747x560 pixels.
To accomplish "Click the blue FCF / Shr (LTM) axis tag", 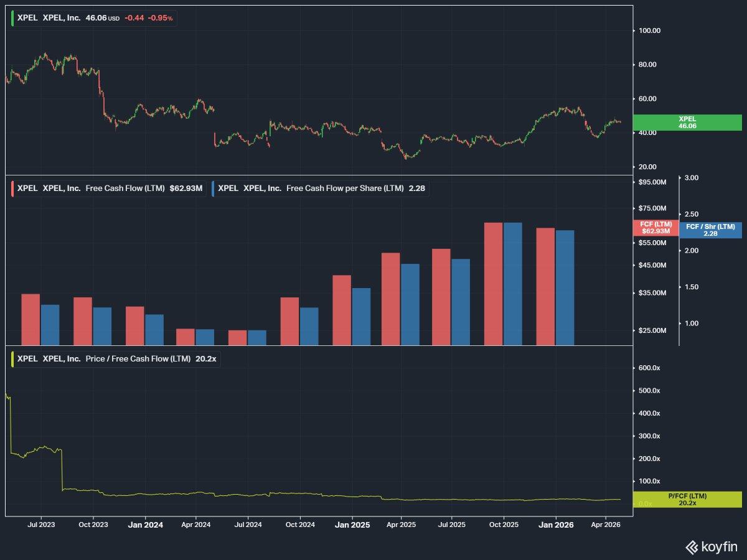I will (710, 230).
